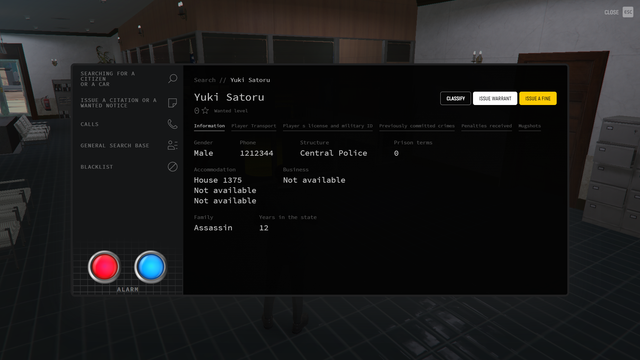Open the Blacklist menu entry
This screenshot has width=640, height=360.
click(97, 167)
